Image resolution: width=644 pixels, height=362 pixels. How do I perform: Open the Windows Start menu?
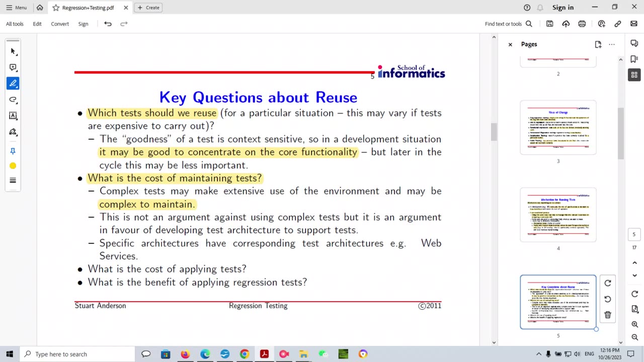click(x=10, y=354)
